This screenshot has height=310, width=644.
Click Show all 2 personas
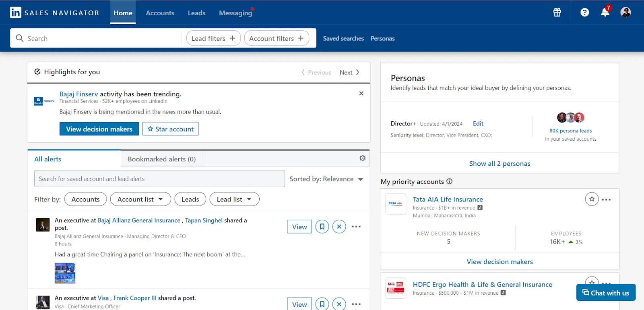[500, 163]
